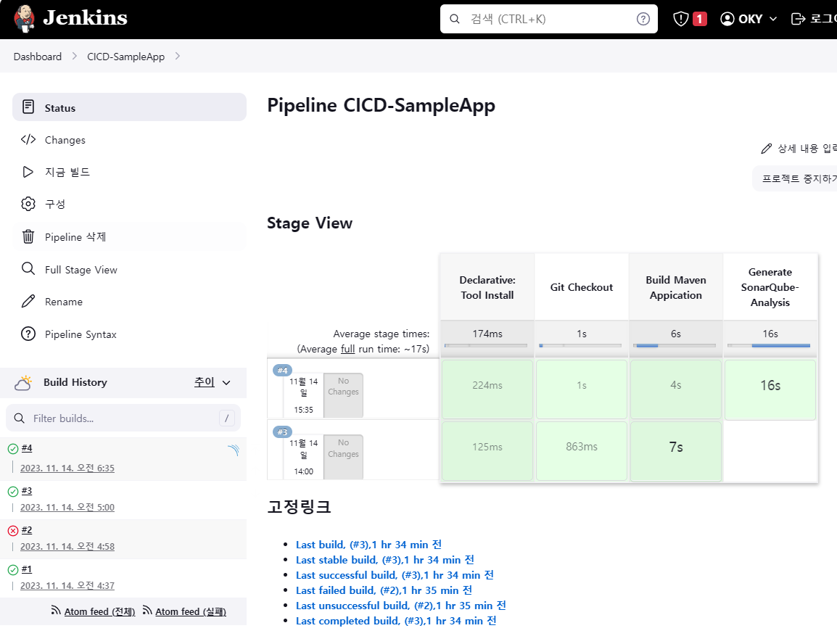
Task: Click the #3 badge in Stage View
Action: point(282,432)
